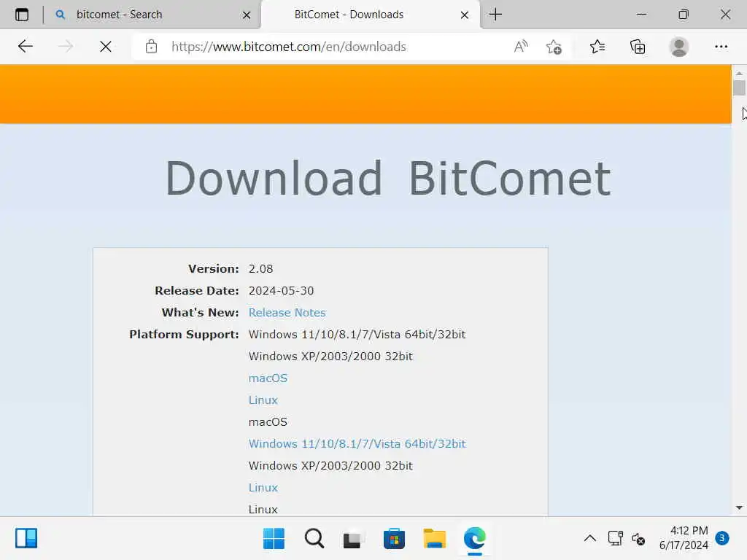Click the page scrollbar down arrow
747x560 pixels.
tap(739, 508)
